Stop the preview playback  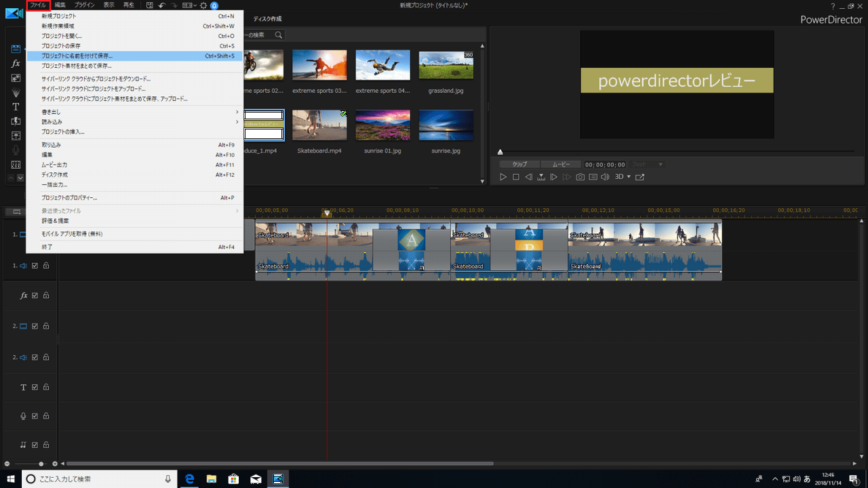click(516, 177)
